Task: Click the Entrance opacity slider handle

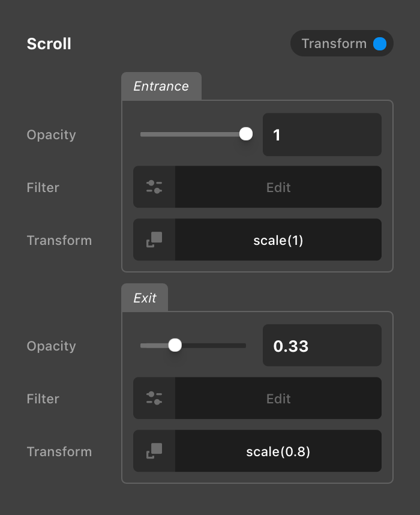Action: pos(246,134)
